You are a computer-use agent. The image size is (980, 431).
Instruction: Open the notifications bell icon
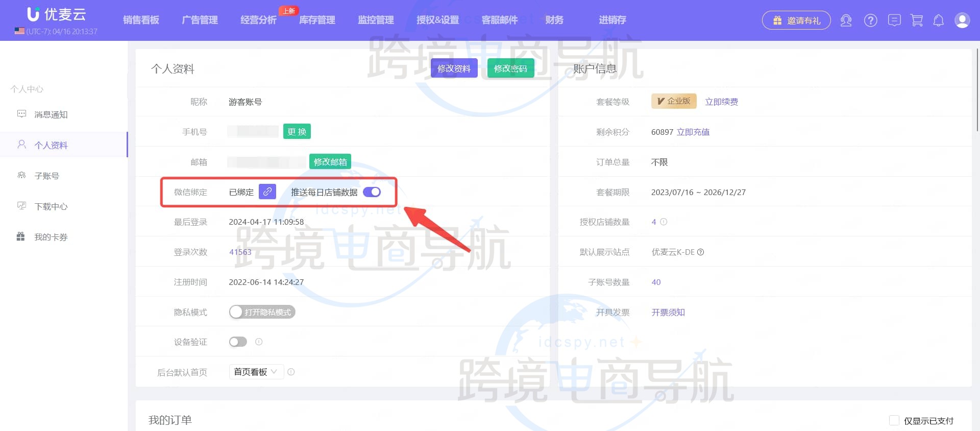(x=938, y=20)
